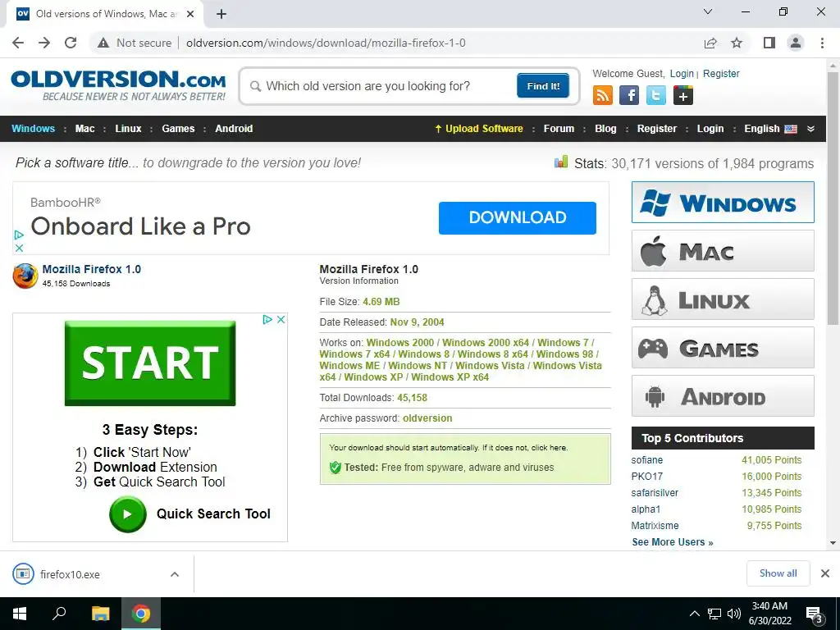Open the English language dropdown
840x630 pixels.
[x=770, y=129]
